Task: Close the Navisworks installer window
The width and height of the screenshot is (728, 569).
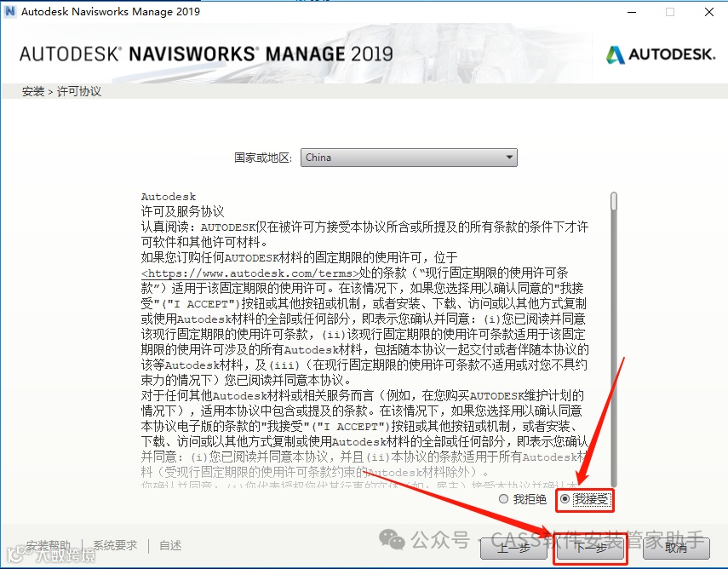Action: 709,12
